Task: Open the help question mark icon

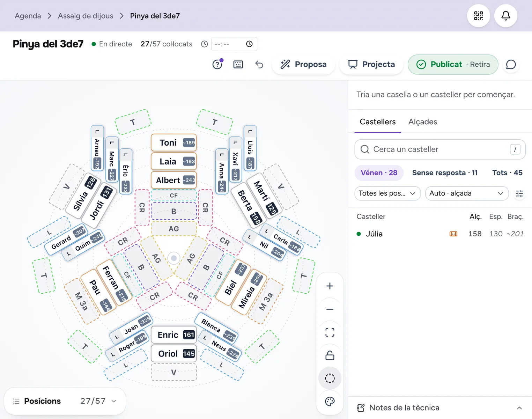Action: tap(217, 64)
